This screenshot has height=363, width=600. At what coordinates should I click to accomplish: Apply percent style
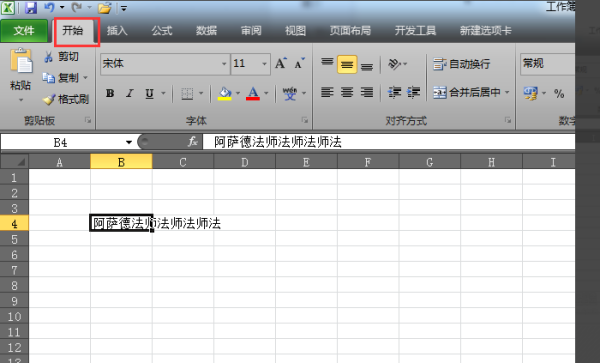(559, 93)
